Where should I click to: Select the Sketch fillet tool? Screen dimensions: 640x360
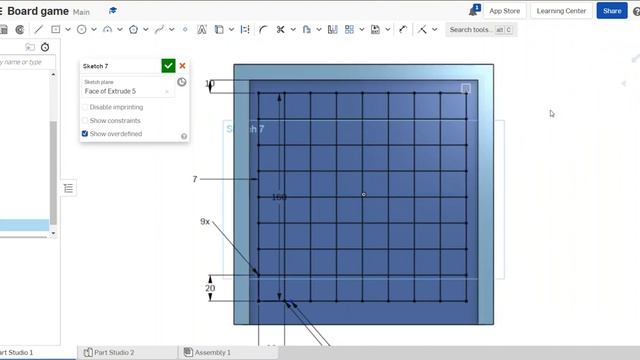tap(263, 29)
